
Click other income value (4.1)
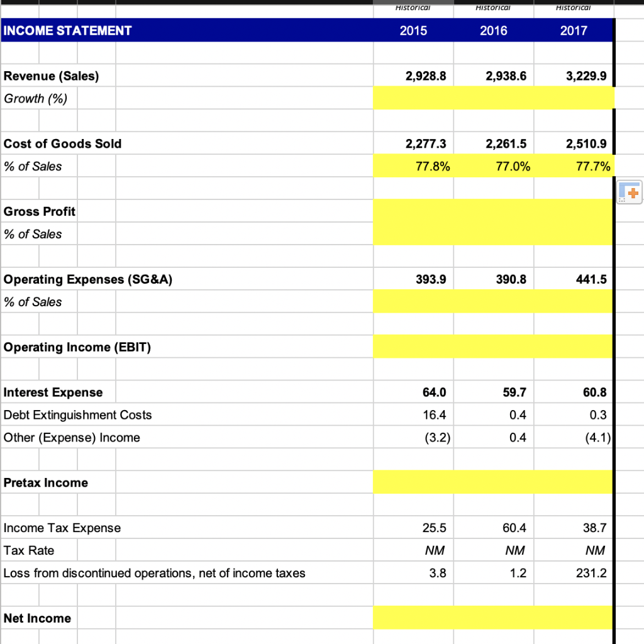point(598,438)
